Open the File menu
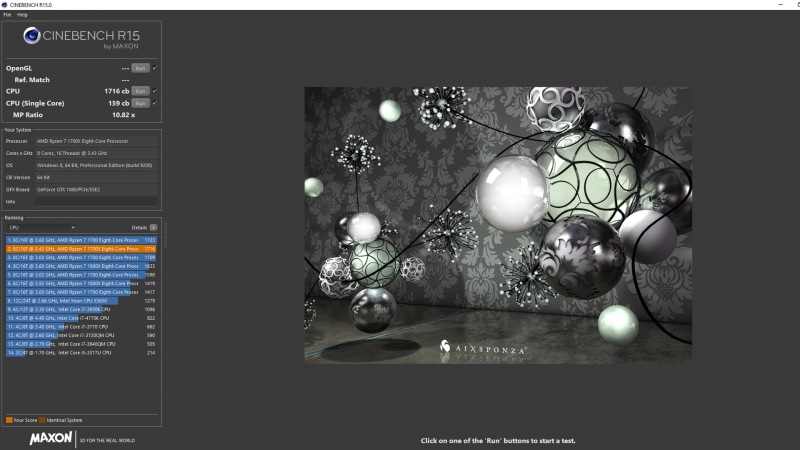Viewport: 800px width, 450px height. pos(7,14)
